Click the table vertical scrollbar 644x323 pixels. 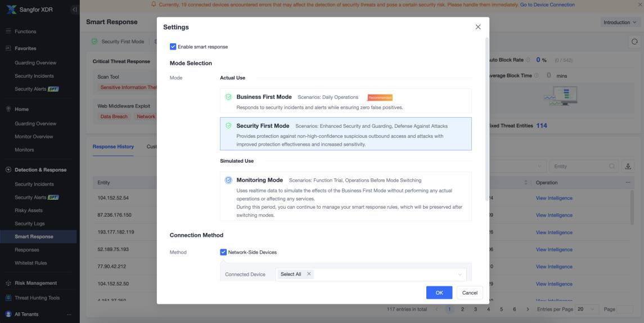coord(633,208)
